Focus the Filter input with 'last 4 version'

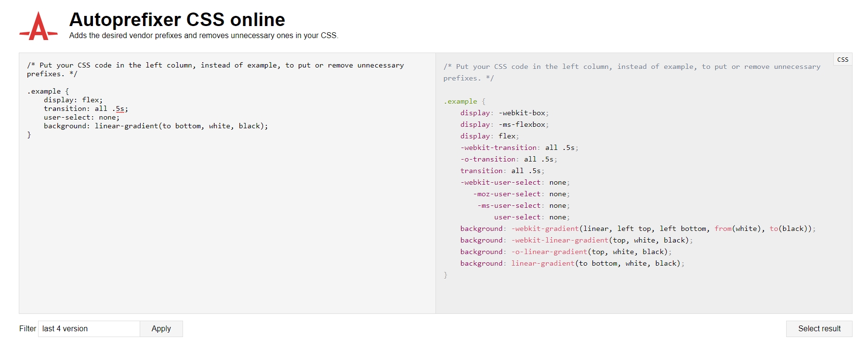point(89,329)
